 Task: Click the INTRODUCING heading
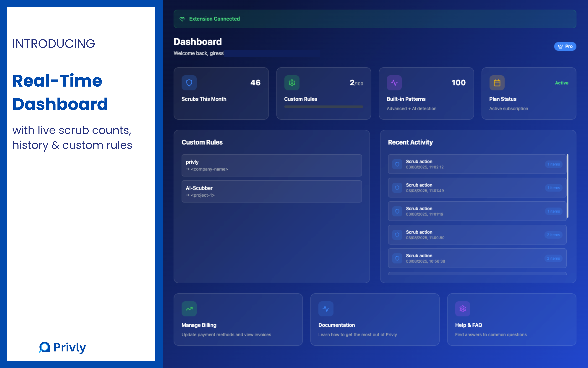point(54,44)
